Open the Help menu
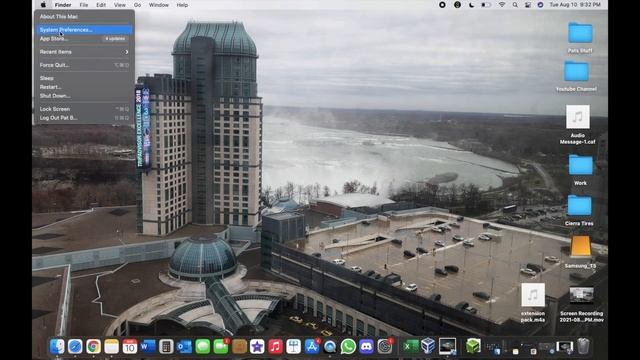 click(x=182, y=5)
